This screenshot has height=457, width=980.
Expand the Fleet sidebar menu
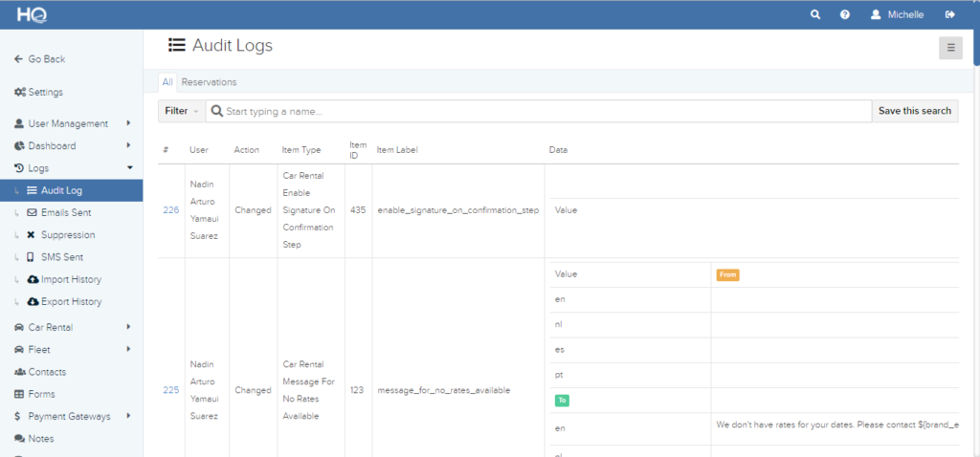(x=71, y=350)
